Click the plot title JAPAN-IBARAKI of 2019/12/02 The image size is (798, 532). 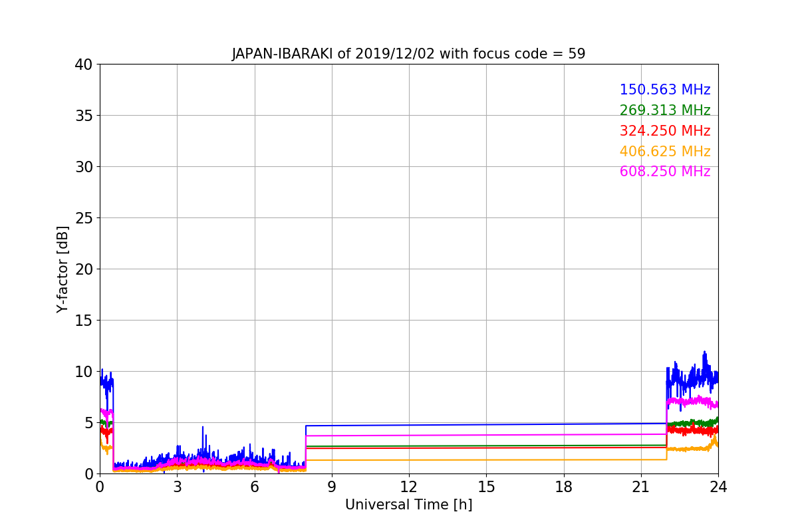click(408, 54)
